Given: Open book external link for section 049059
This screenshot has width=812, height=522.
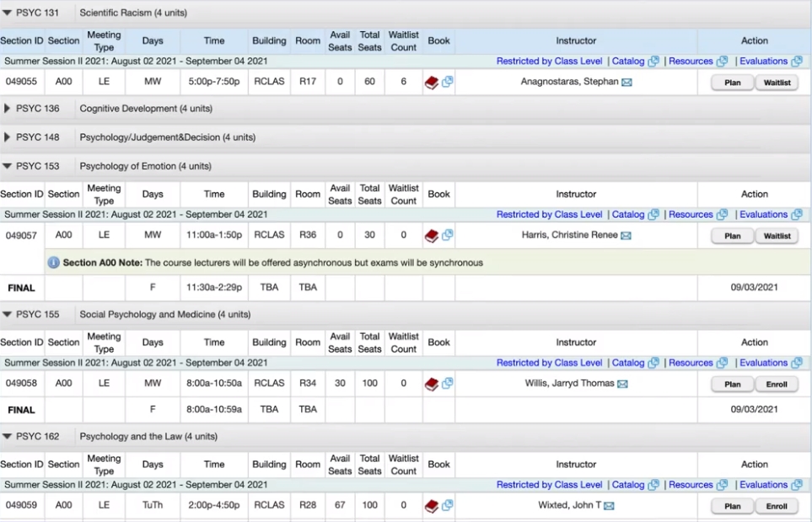Looking at the screenshot, I should tap(448, 505).
